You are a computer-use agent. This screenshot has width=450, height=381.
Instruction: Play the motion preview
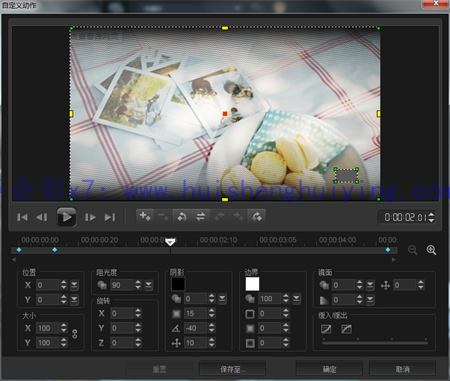coord(66,217)
